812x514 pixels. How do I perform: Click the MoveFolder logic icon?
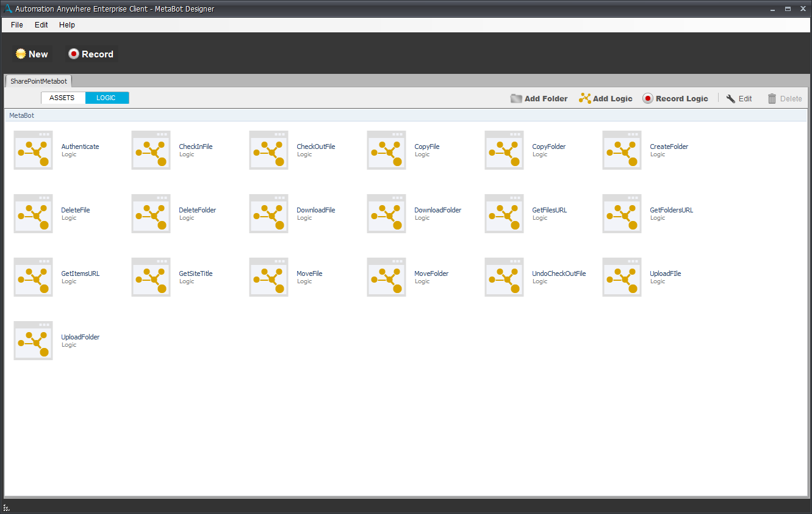[x=386, y=277]
